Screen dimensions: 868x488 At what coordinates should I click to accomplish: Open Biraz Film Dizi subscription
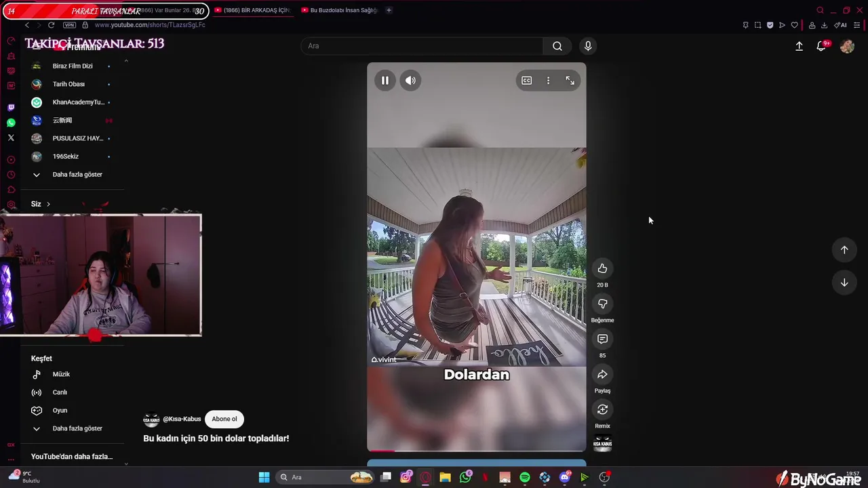[73, 66]
